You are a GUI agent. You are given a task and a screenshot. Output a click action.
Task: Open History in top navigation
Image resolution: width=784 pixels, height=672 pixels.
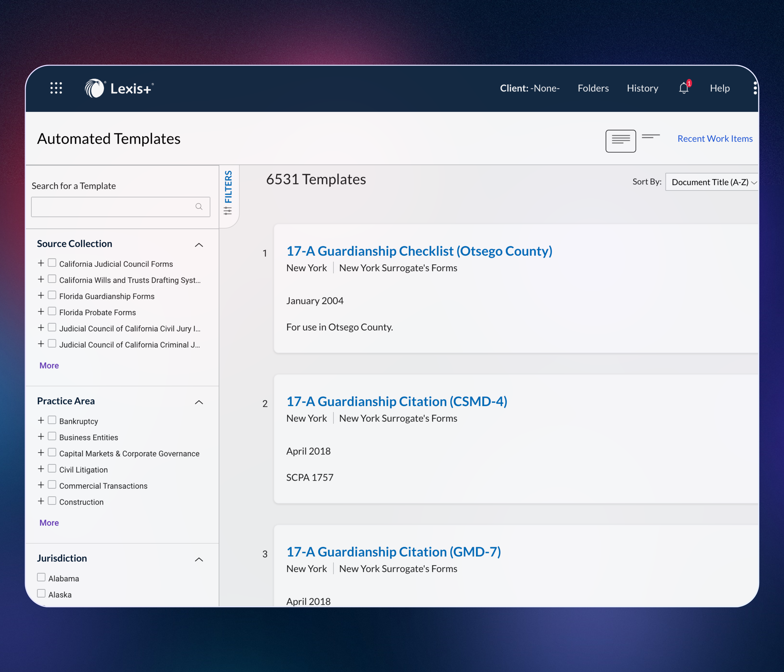tap(642, 88)
